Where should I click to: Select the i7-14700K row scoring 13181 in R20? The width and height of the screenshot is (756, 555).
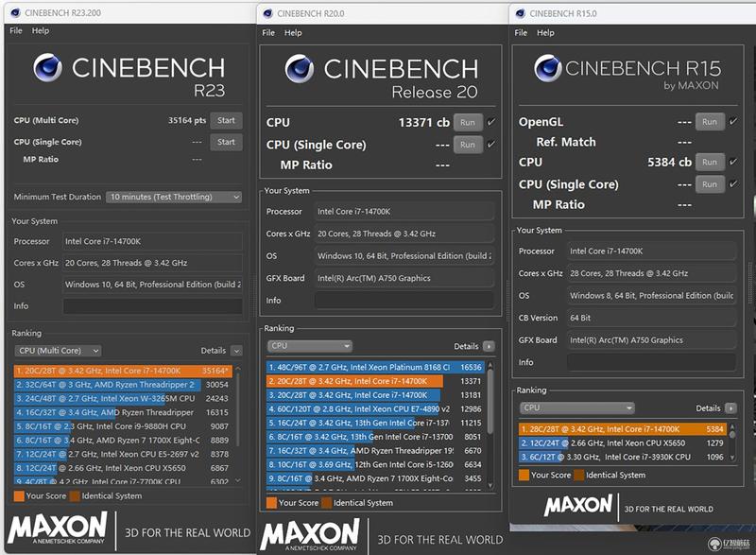point(375,395)
